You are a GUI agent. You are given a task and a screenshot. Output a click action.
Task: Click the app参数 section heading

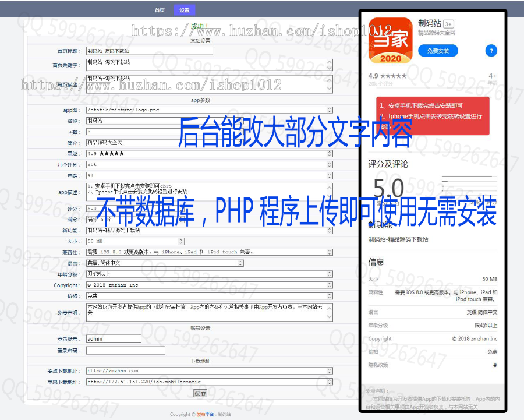[200, 100]
